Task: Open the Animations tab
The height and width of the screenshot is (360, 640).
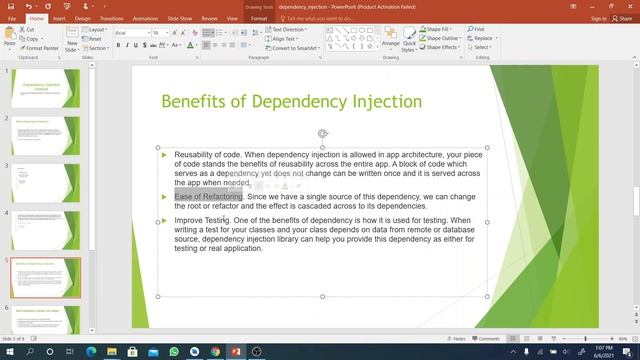Action: [x=145, y=18]
